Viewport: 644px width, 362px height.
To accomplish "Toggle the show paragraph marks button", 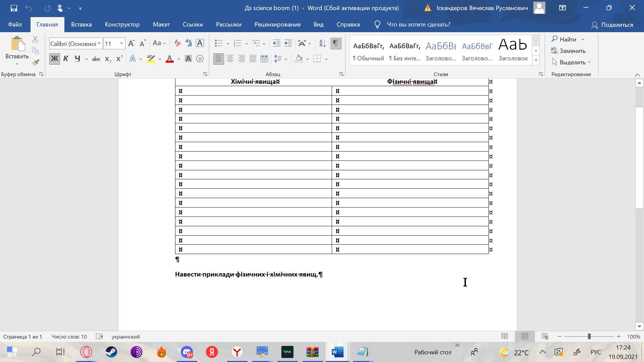I will pos(336,43).
